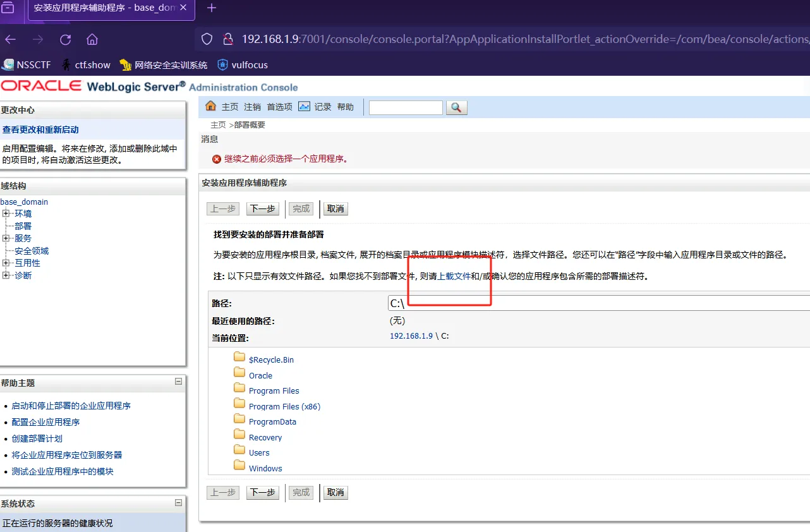The height and width of the screenshot is (532, 810).
Task: Click 192.168.1.9 current location link
Action: point(411,336)
